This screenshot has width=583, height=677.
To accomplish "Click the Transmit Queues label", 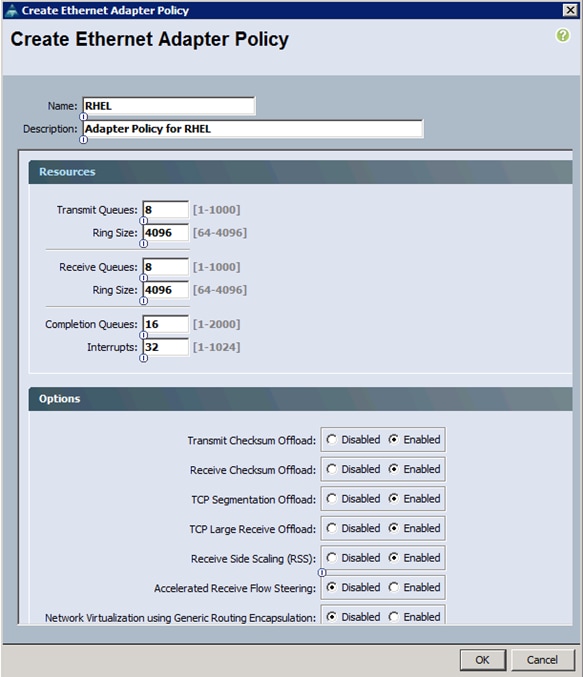I will pyautogui.click(x=97, y=210).
